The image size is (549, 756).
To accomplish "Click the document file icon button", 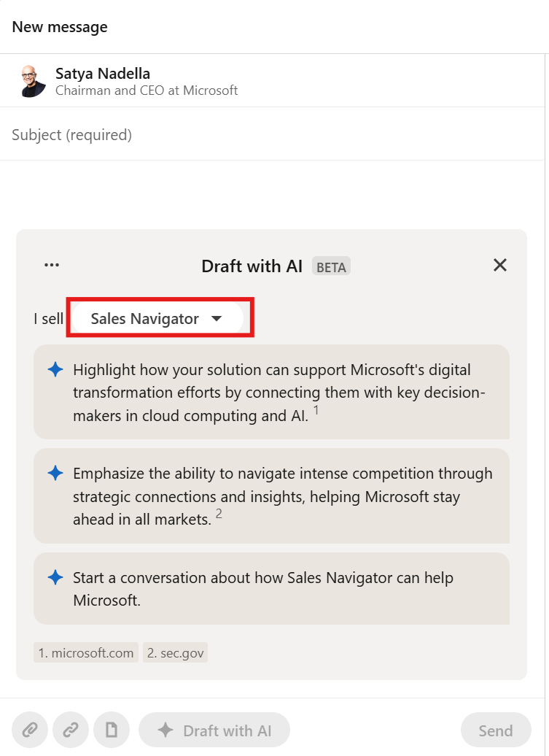I will click(x=112, y=730).
